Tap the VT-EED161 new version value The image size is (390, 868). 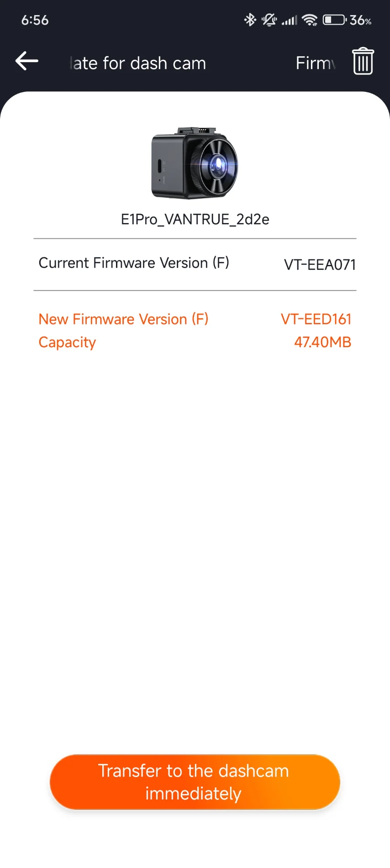coord(316,319)
